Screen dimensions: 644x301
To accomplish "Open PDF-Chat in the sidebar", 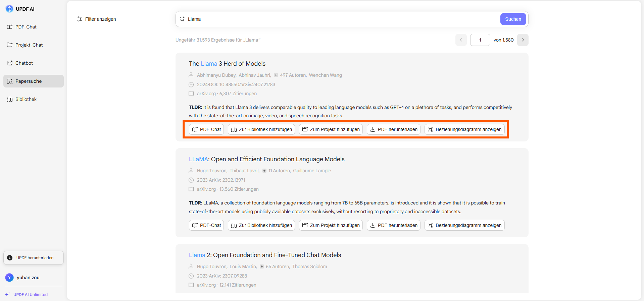I will [x=34, y=27].
